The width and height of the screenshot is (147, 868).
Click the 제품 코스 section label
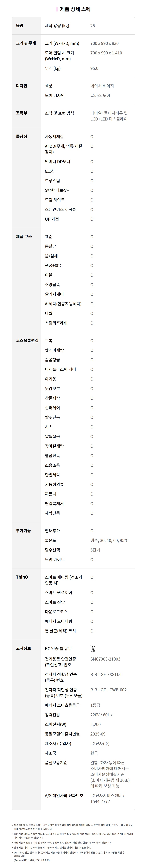tap(24, 237)
